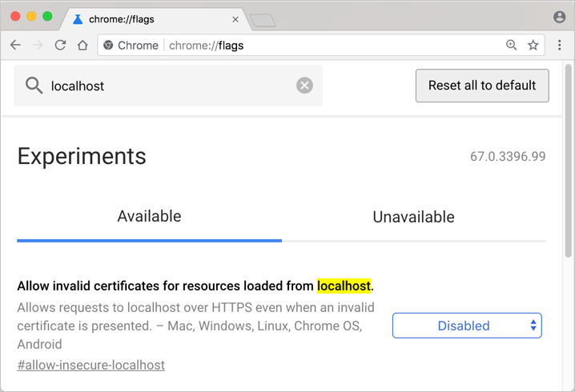Click the back navigation arrow
The height and width of the screenshot is (392, 575).
(x=15, y=46)
